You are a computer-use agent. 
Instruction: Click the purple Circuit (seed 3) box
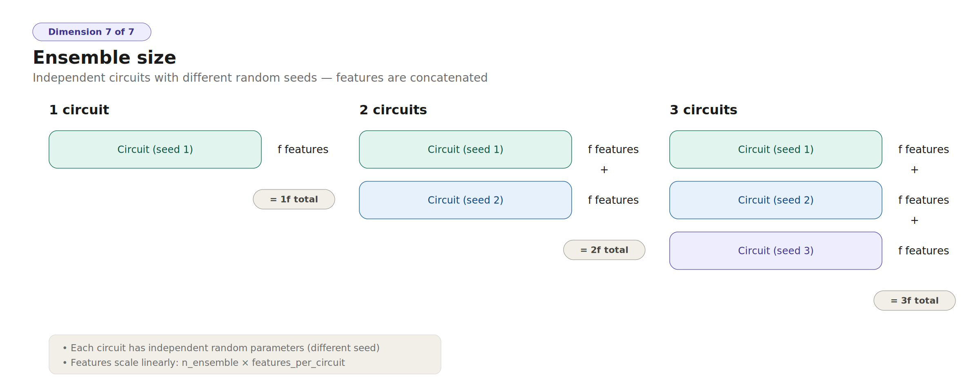pos(775,251)
